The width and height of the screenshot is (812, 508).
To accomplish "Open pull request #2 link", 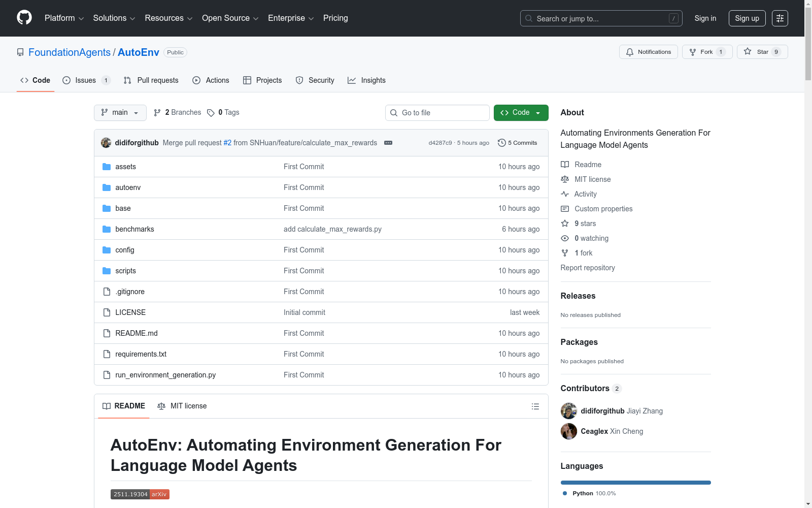I will tap(227, 143).
